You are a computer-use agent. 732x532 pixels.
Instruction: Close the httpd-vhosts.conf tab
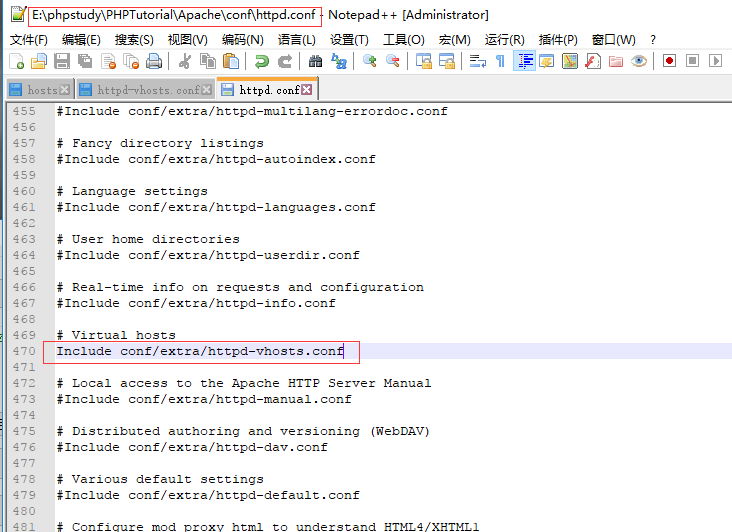[206, 90]
